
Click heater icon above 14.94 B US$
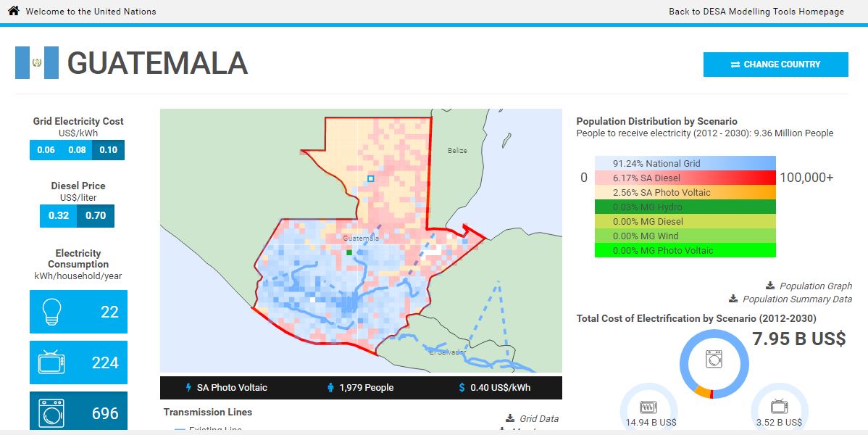(x=648, y=407)
